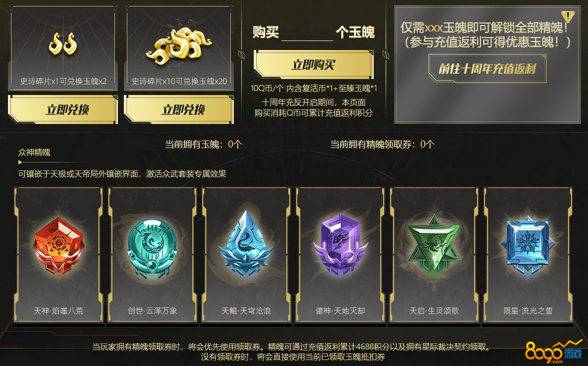Screen dimensions: 588x366
Task: Click the 当前拥有玉魄 count text
Action: [x=204, y=144]
